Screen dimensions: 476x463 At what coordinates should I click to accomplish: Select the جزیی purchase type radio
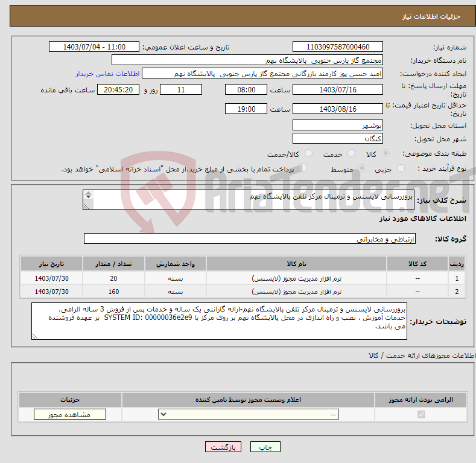pyautogui.click(x=401, y=168)
